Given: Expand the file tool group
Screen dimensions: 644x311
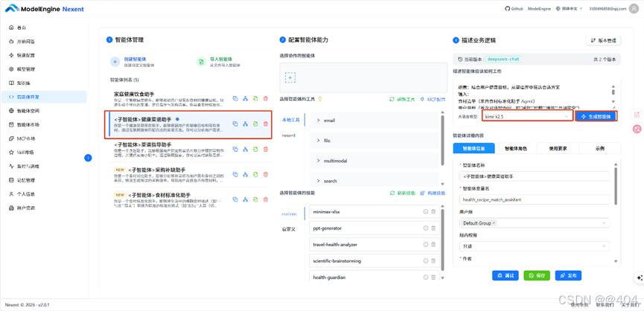Looking at the screenshot, I should [x=374, y=141].
